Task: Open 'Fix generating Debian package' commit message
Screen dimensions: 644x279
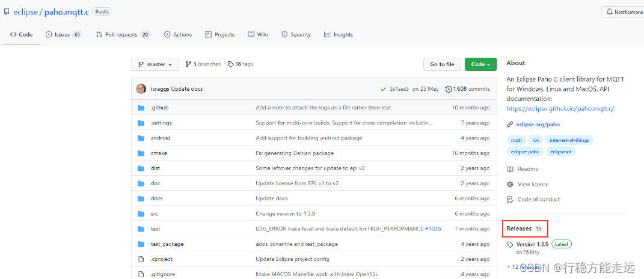Action: tap(295, 153)
